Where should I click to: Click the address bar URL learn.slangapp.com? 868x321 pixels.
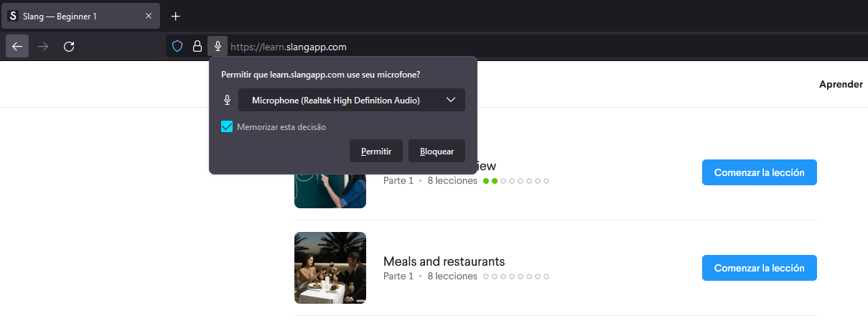point(289,47)
